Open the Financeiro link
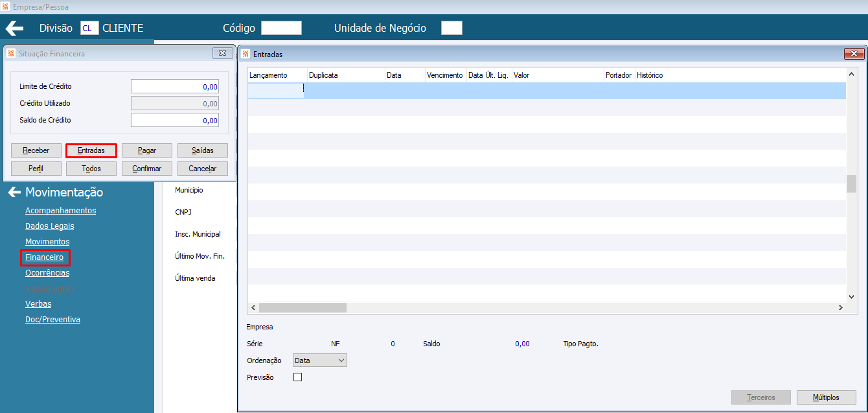The width and height of the screenshot is (868, 413). [x=45, y=257]
